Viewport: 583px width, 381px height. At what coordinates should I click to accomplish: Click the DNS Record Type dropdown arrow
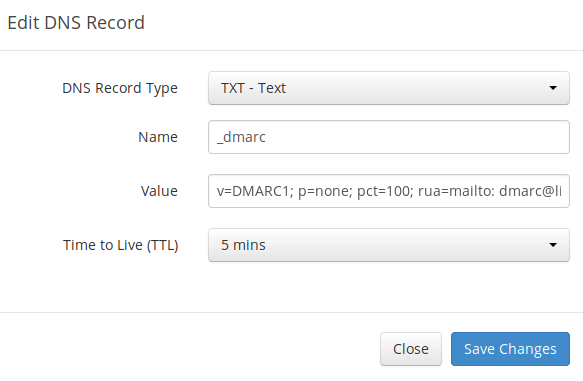553,88
